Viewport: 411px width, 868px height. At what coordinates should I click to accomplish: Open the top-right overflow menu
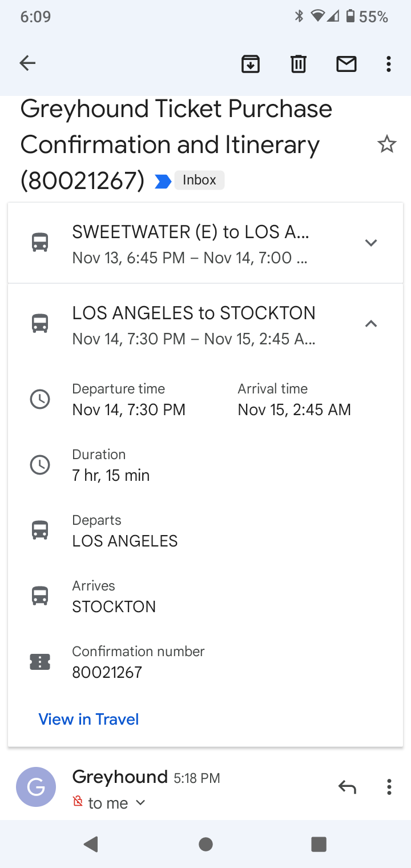(389, 64)
